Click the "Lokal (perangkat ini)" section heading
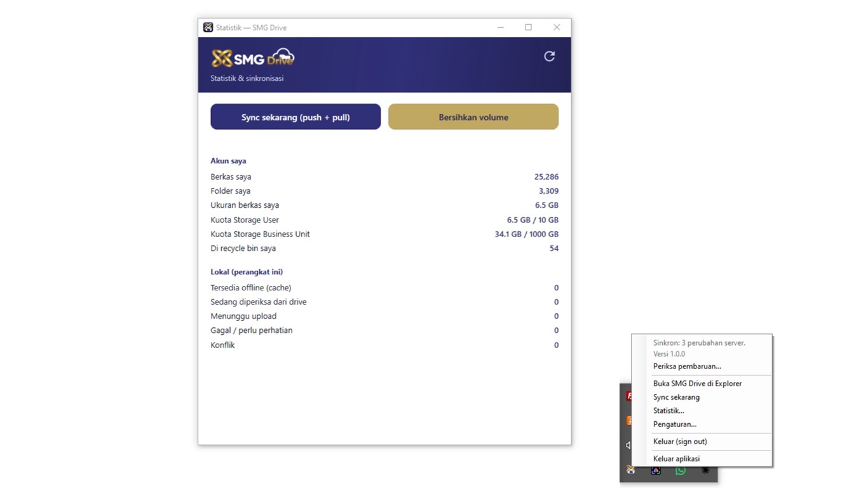Screen dimensions: 868x488 coord(247,271)
